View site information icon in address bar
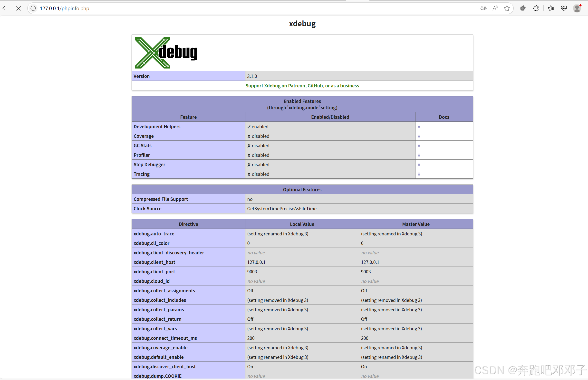588x380 pixels. click(33, 8)
